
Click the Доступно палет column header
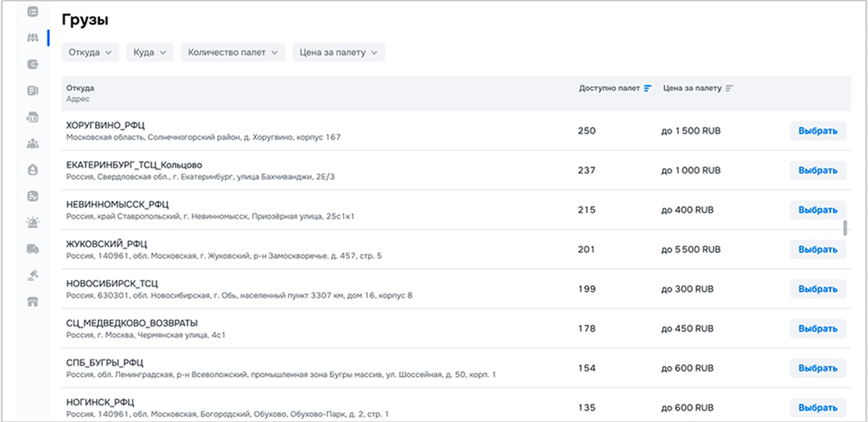[610, 88]
